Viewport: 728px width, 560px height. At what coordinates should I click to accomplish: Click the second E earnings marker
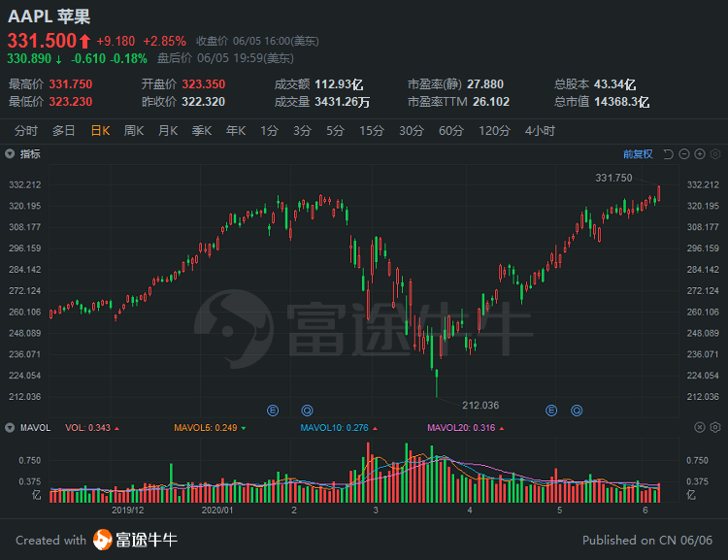(x=551, y=411)
